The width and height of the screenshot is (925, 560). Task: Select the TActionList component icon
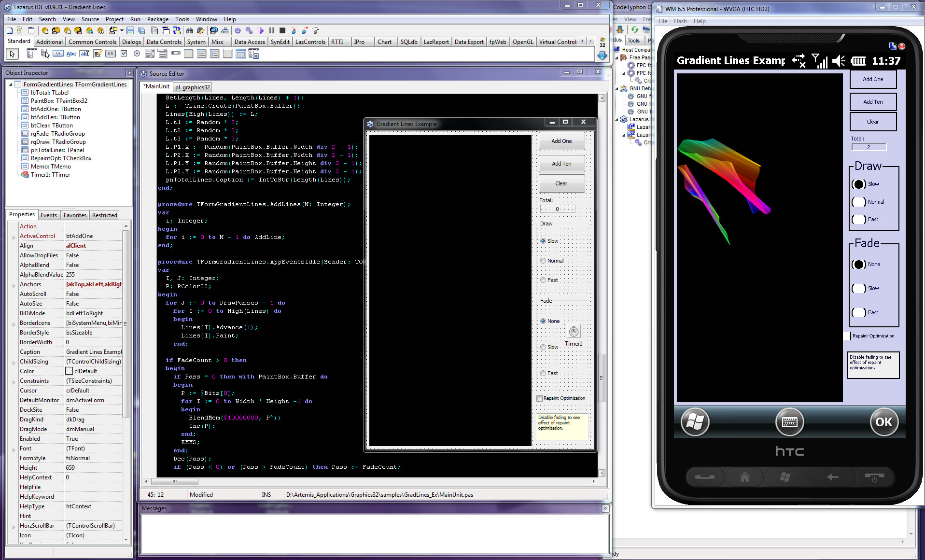tap(254, 54)
